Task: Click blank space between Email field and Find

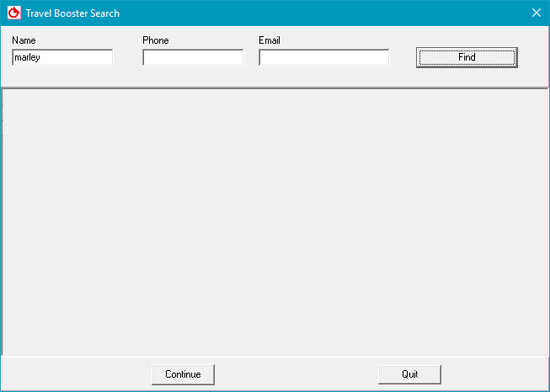Action: coord(403,57)
